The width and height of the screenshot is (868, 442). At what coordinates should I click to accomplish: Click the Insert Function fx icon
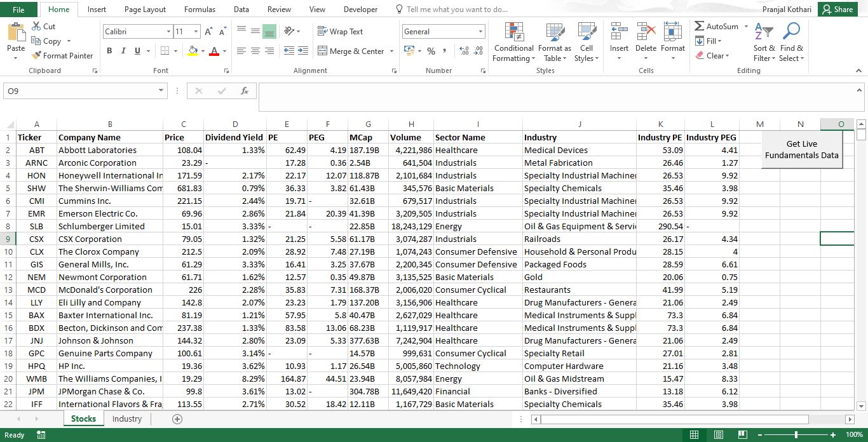(x=244, y=91)
